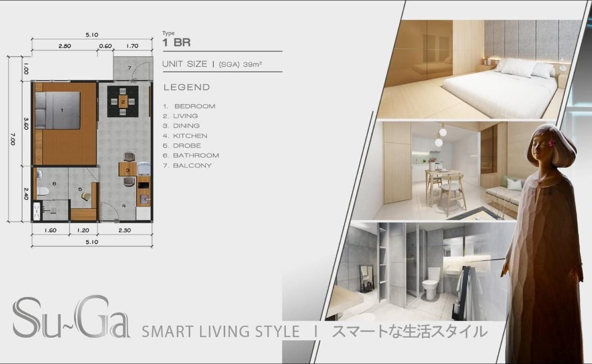This screenshot has width=592, height=364.
Task: Open the bathroom render photo
Action: click(x=425, y=270)
